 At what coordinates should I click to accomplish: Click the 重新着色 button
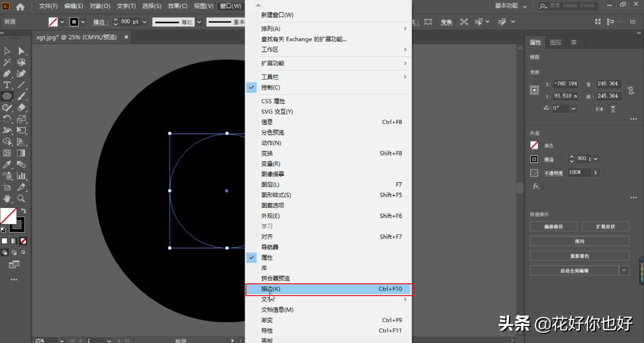click(580, 256)
